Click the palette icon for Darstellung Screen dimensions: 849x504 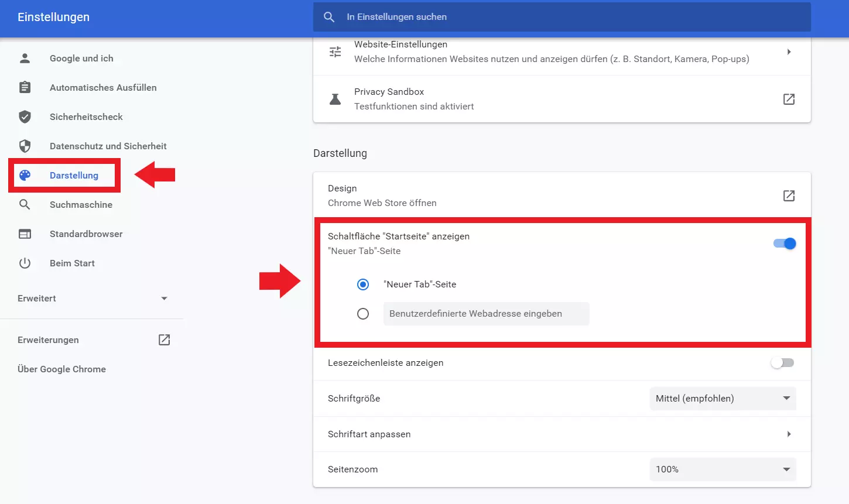click(x=25, y=175)
